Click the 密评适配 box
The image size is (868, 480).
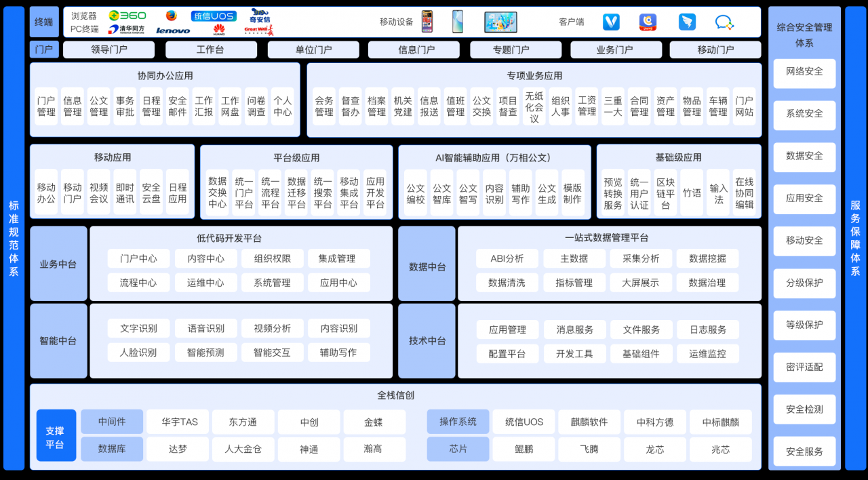tap(804, 368)
